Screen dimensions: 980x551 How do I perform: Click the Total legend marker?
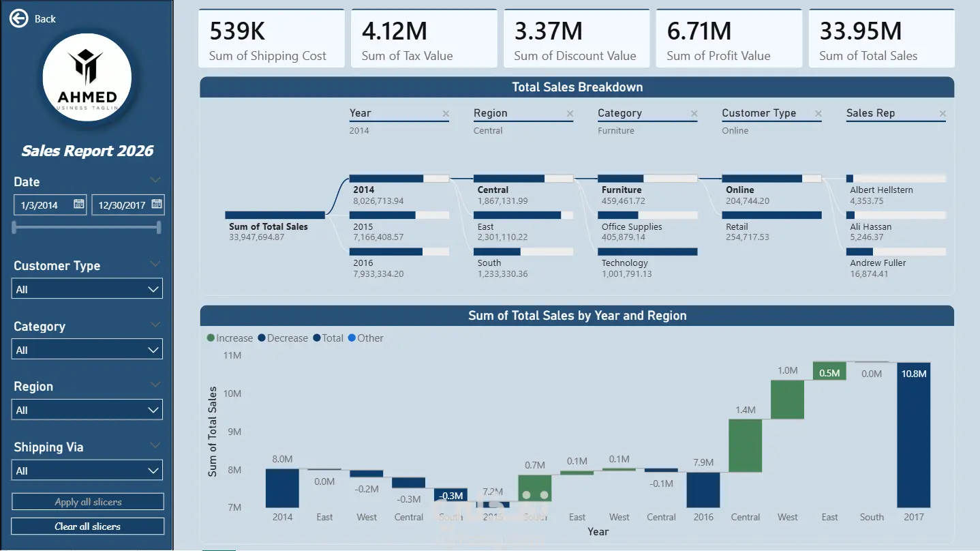[317, 338]
